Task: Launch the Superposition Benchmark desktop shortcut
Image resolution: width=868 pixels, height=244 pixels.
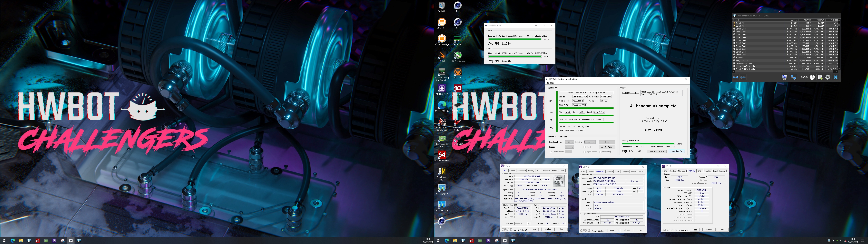Action: pos(442,124)
